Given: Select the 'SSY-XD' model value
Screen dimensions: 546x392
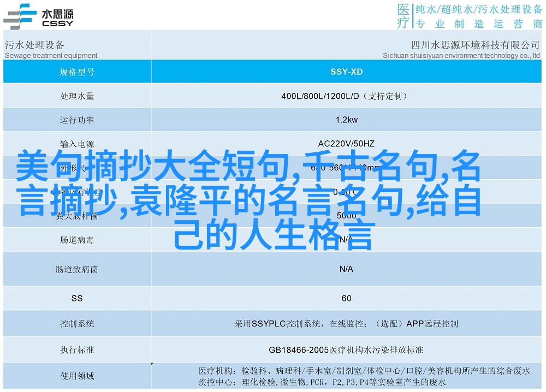Looking at the screenshot, I should click(x=347, y=72).
